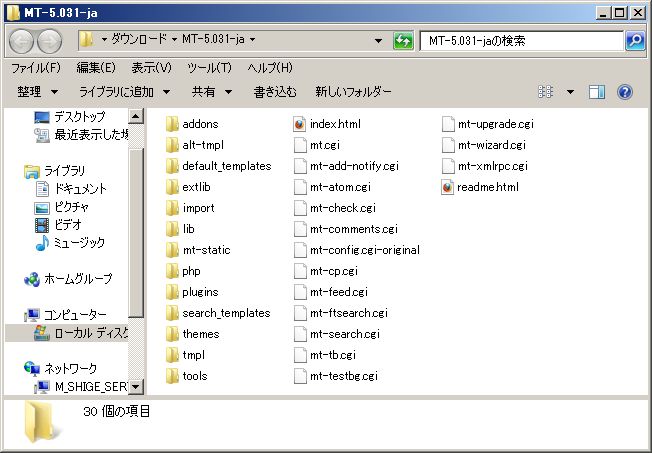Select the tmpl folder icon
Image resolution: width=652 pixels, height=453 pixels.
coord(172,355)
